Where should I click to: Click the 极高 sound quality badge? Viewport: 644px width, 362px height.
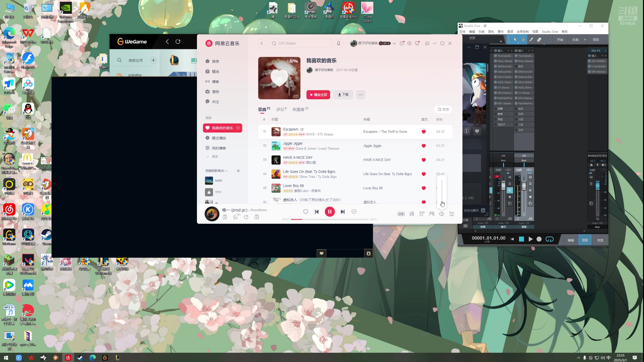(401, 214)
